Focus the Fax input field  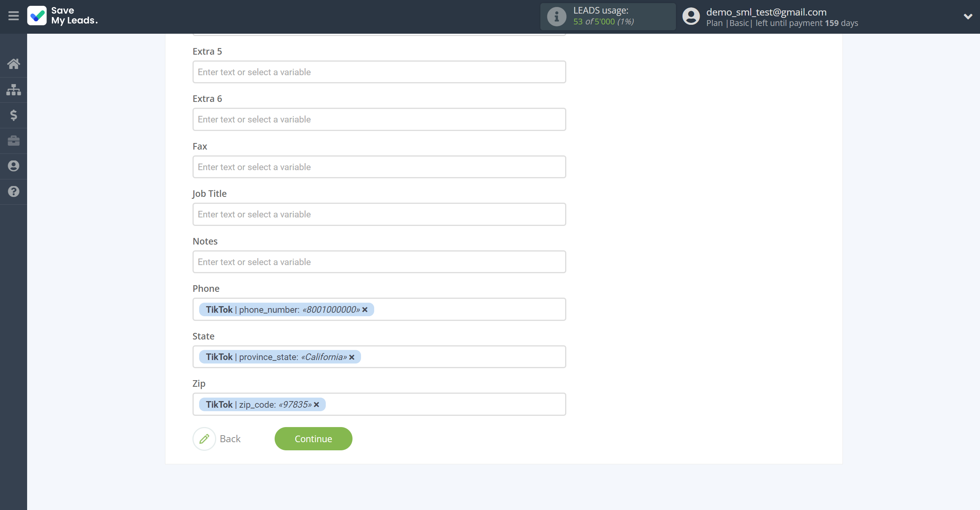[379, 167]
